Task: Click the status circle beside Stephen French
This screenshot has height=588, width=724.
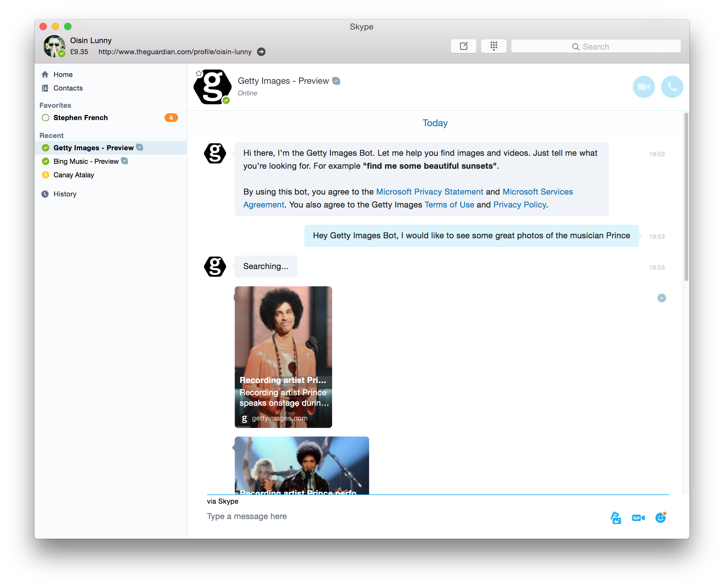Action: coord(45,118)
